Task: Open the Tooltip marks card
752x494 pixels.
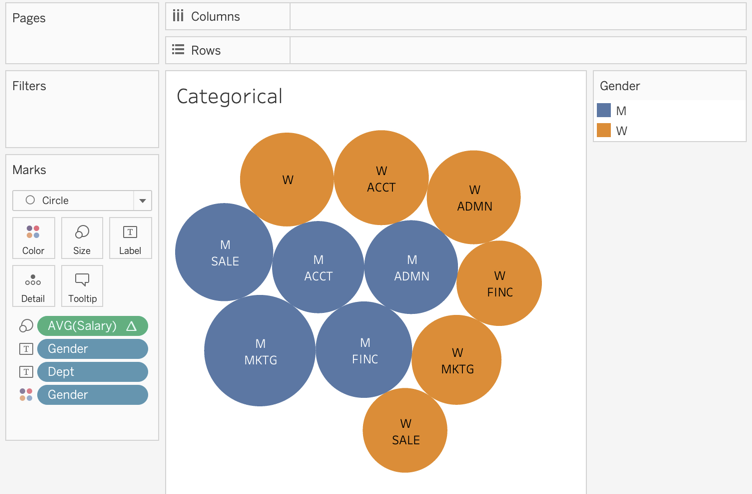Action: point(82,286)
